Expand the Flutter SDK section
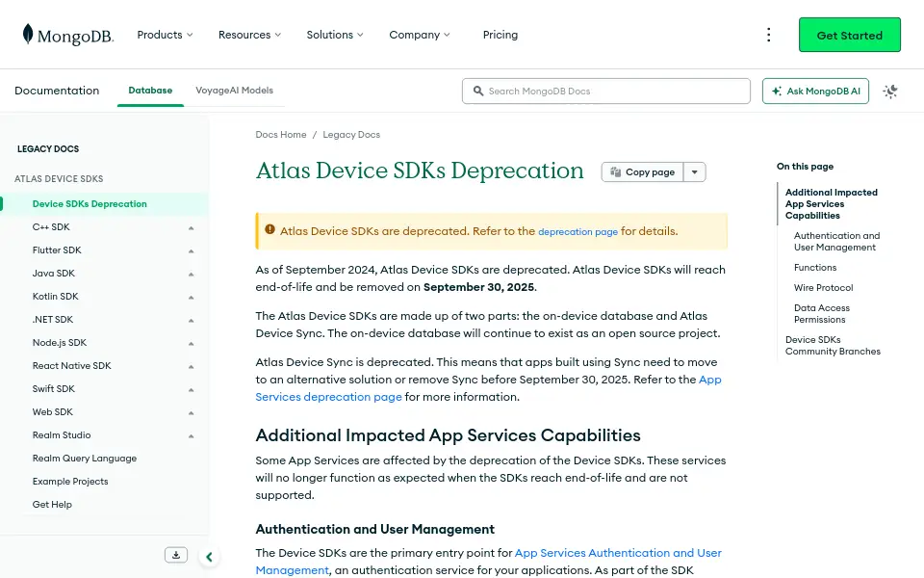The width and height of the screenshot is (924, 578). click(x=191, y=250)
